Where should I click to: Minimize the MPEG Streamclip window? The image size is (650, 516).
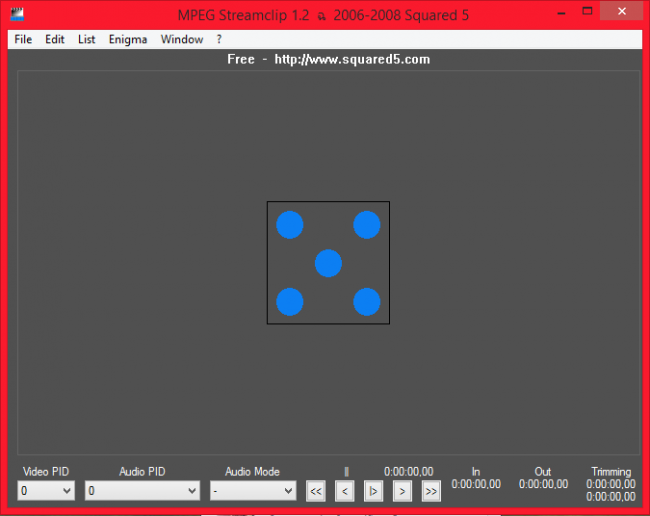click(561, 12)
